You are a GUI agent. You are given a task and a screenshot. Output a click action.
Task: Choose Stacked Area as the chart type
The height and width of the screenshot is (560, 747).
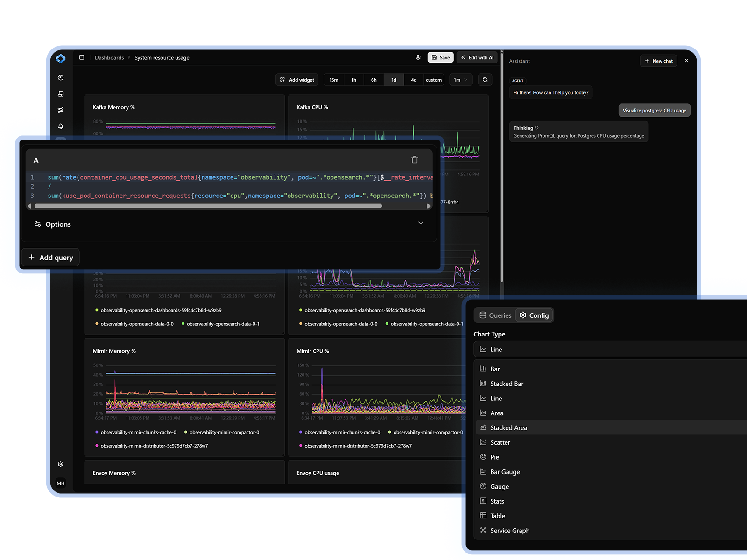pos(508,427)
